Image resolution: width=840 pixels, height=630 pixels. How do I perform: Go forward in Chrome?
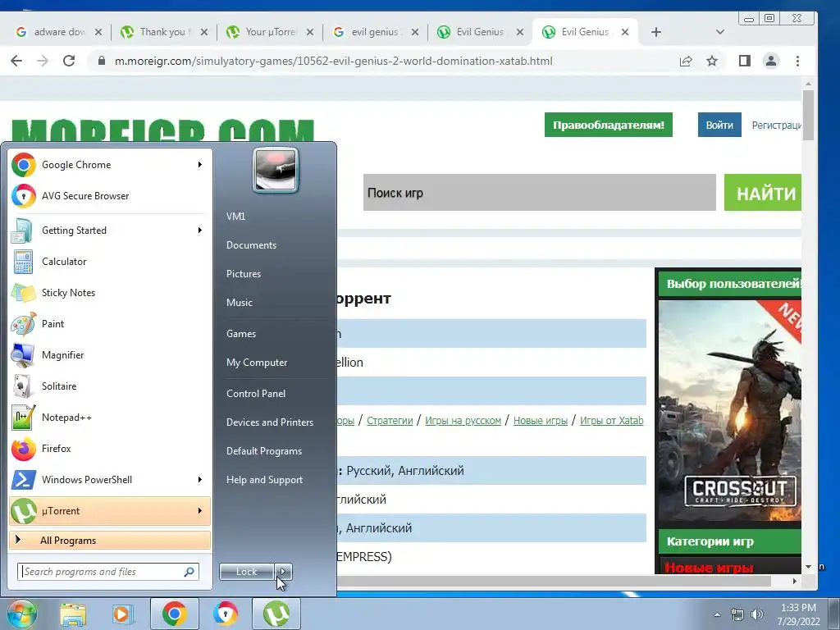[x=43, y=61]
